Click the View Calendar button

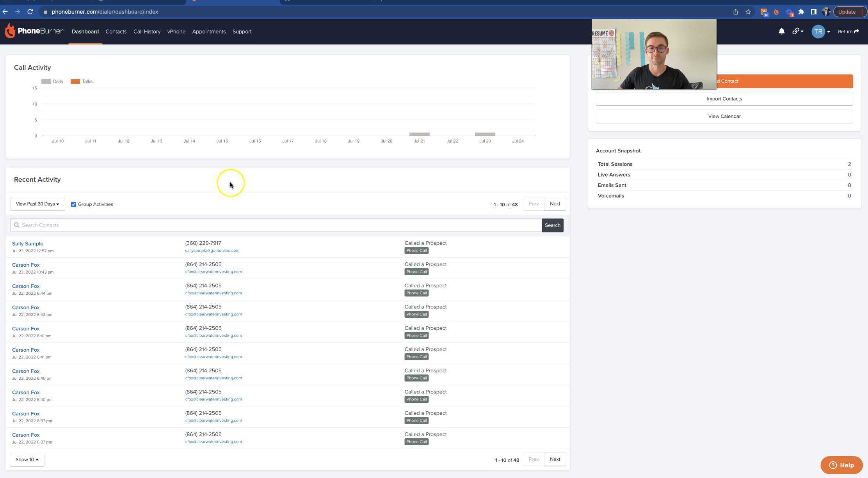pos(724,116)
